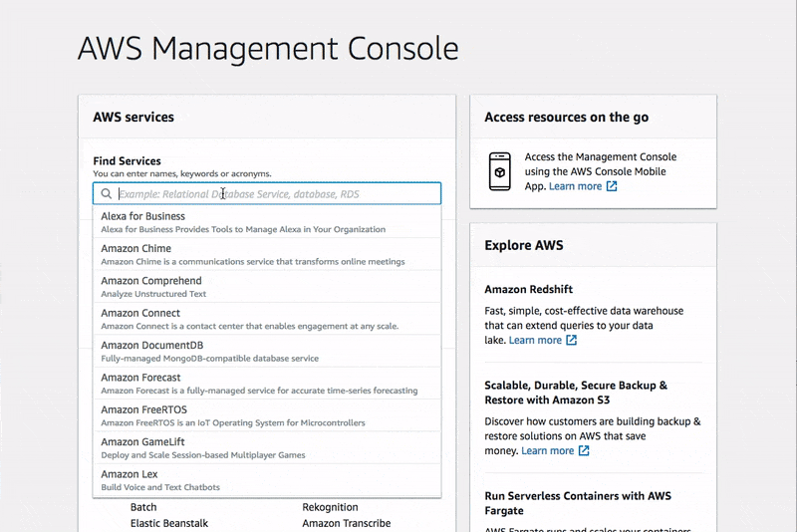Select Alexa for Business from suggestions
The height and width of the screenshot is (532, 797).
[267, 222]
